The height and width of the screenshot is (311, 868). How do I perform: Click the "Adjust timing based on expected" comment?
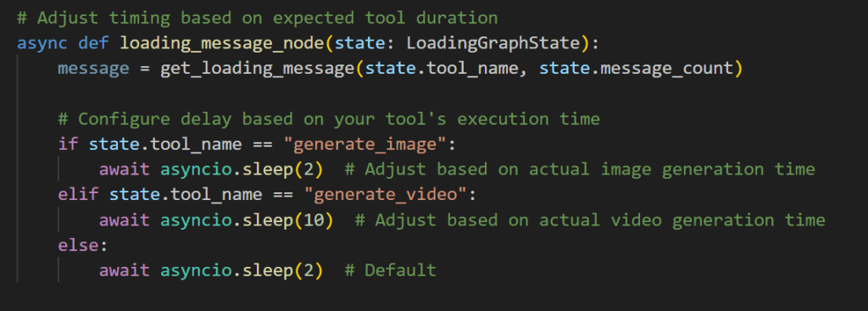pyautogui.click(x=196, y=19)
